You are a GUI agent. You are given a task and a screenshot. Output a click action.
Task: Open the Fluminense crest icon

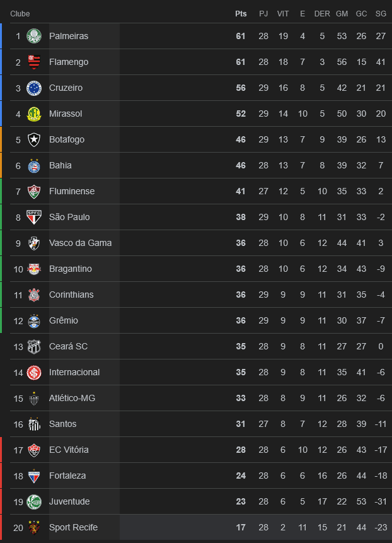[x=34, y=192]
